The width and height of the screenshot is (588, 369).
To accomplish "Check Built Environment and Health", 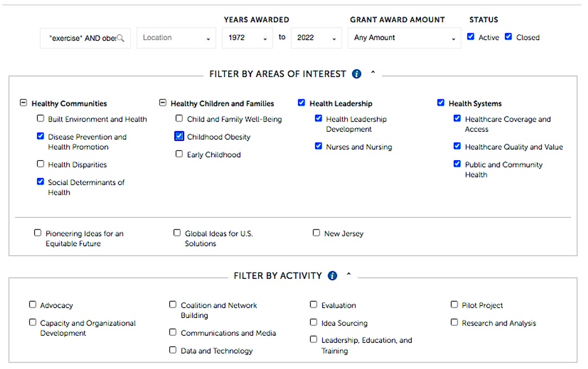I will pyautogui.click(x=40, y=118).
